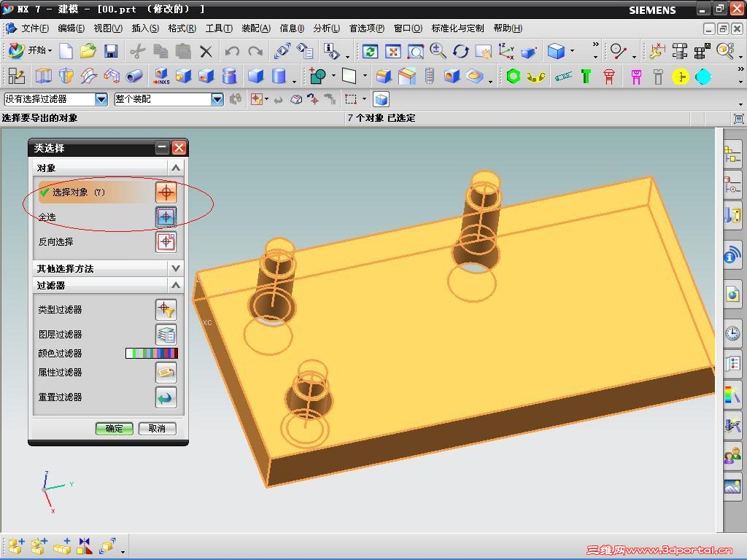Open file with the folder icon
747x560 pixels.
[x=88, y=51]
